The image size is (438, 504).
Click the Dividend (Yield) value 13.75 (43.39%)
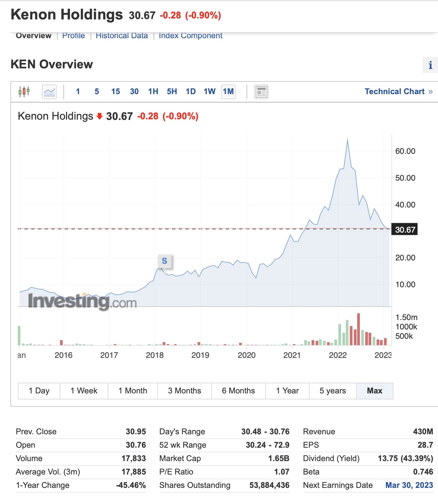[405, 458]
